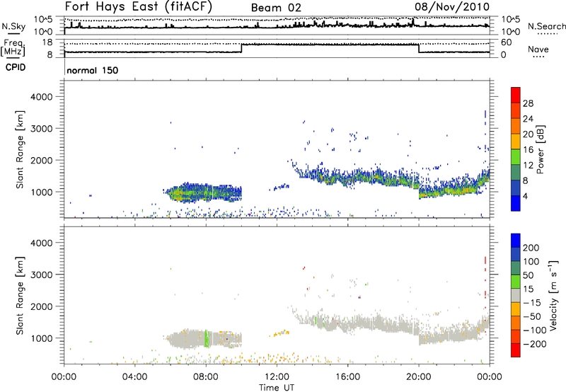Screen dimensions: 566x392
Task: Click the "N.Sky" legend label
Action: point(13,26)
